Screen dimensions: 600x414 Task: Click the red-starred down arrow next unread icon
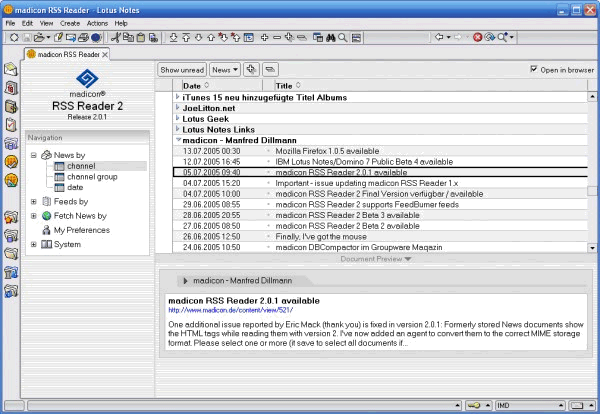tap(223, 37)
